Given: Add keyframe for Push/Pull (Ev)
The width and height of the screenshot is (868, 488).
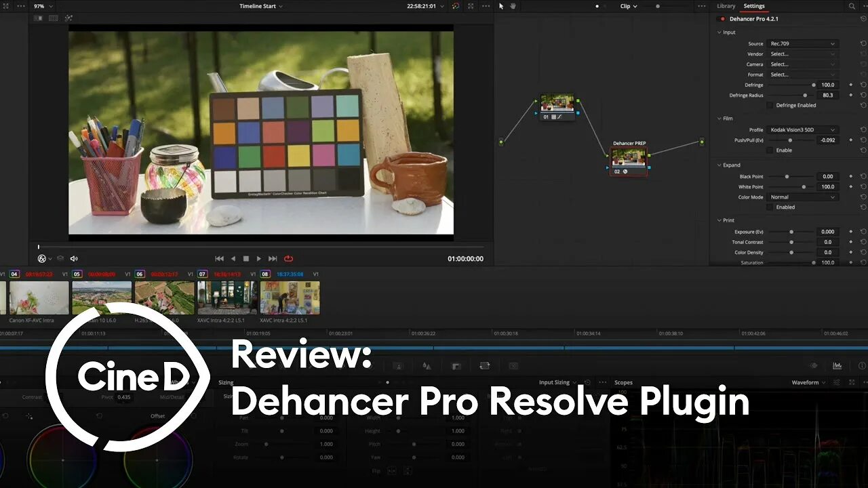Looking at the screenshot, I should (851, 140).
